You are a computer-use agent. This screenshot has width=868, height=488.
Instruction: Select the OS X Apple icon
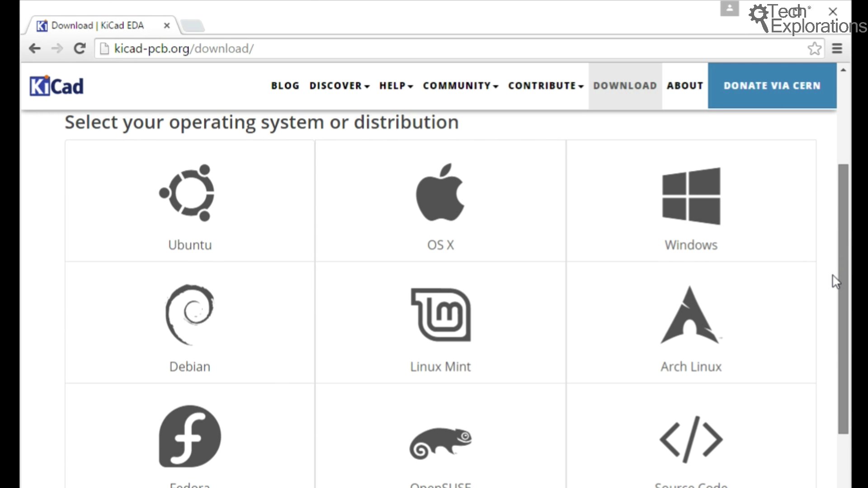pyautogui.click(x=440, y=192)
